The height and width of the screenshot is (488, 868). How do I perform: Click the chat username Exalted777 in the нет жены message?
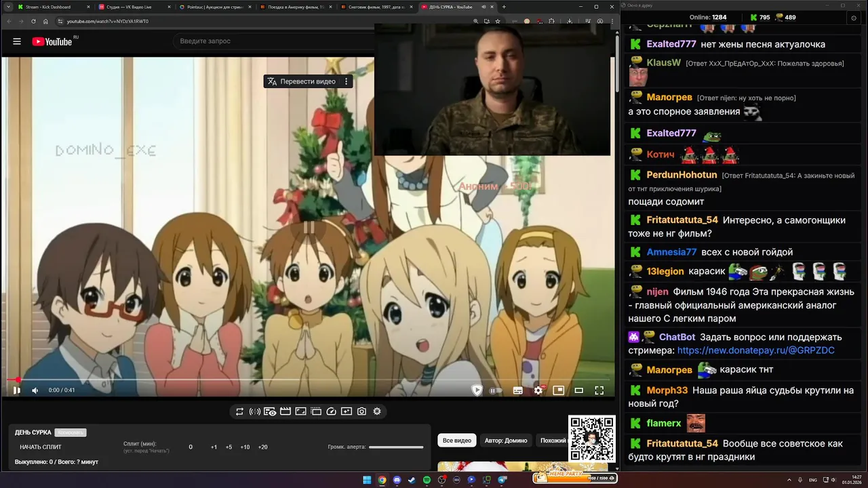click(x=671, y=44)
